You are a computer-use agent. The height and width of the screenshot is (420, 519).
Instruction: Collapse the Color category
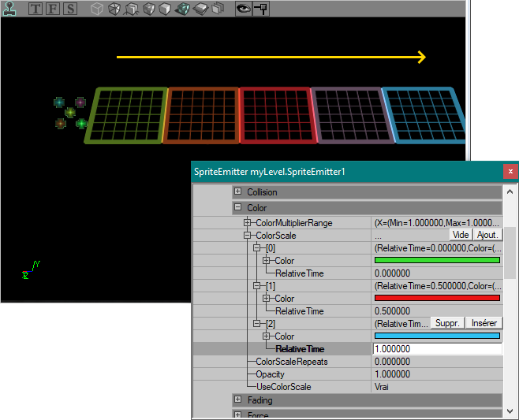(x=237, y=207)
